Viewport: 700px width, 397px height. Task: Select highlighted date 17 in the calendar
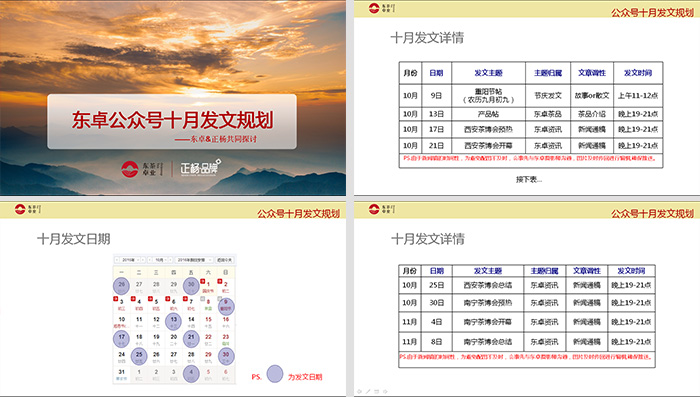tap(121, 338)
